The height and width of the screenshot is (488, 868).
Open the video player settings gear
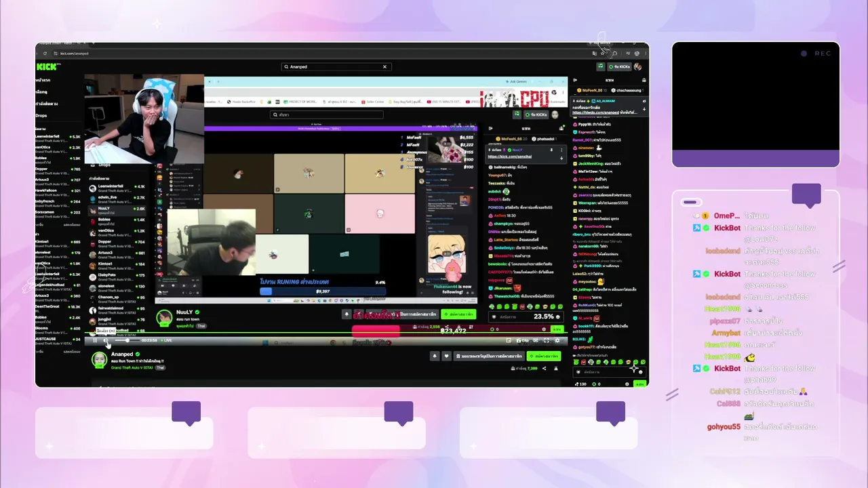click(557, 340)
